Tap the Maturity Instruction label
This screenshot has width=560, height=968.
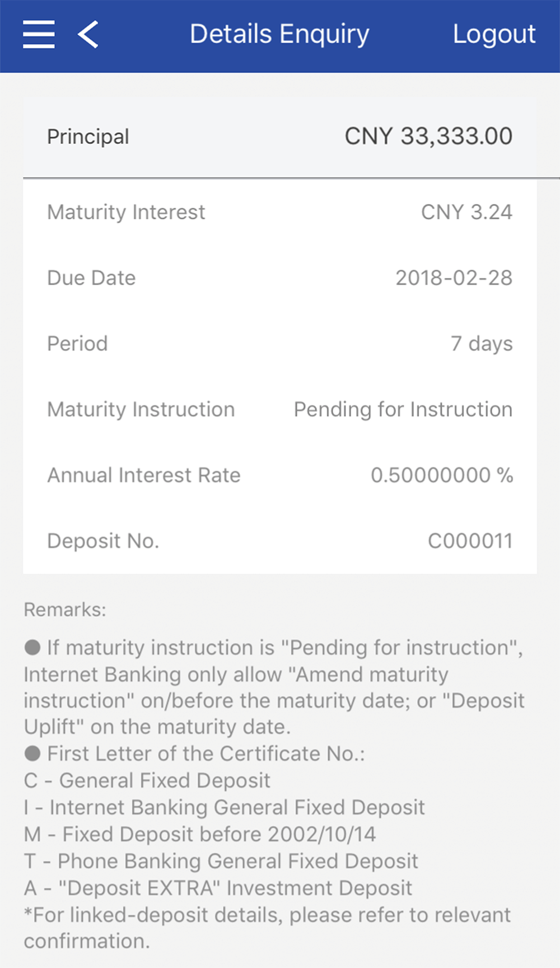pos(141,409)
